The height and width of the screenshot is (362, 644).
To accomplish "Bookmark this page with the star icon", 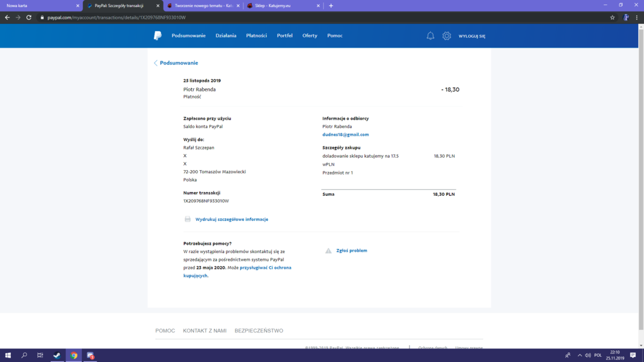I will click(612, 17).
